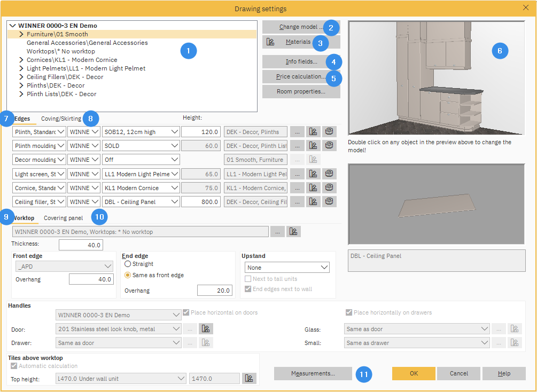Click the materials icon in the Plinth row
537x392 pixels.
click(313, 132)
